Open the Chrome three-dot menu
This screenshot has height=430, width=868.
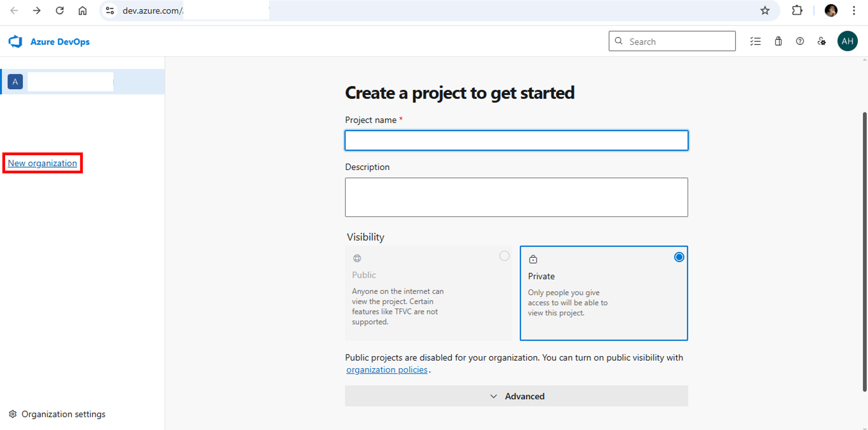pyautogui.click(x=854, y=10)
